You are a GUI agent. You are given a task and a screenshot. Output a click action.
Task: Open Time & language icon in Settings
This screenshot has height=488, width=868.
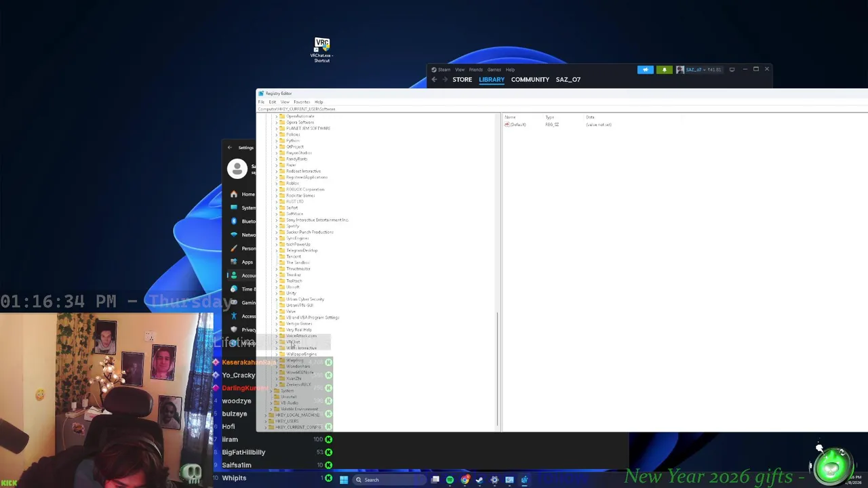pyautogui.click(x=234, y=289)
